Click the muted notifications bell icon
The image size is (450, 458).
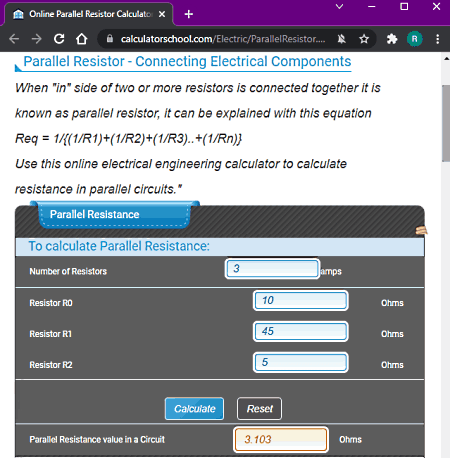(x=341, y=39)
